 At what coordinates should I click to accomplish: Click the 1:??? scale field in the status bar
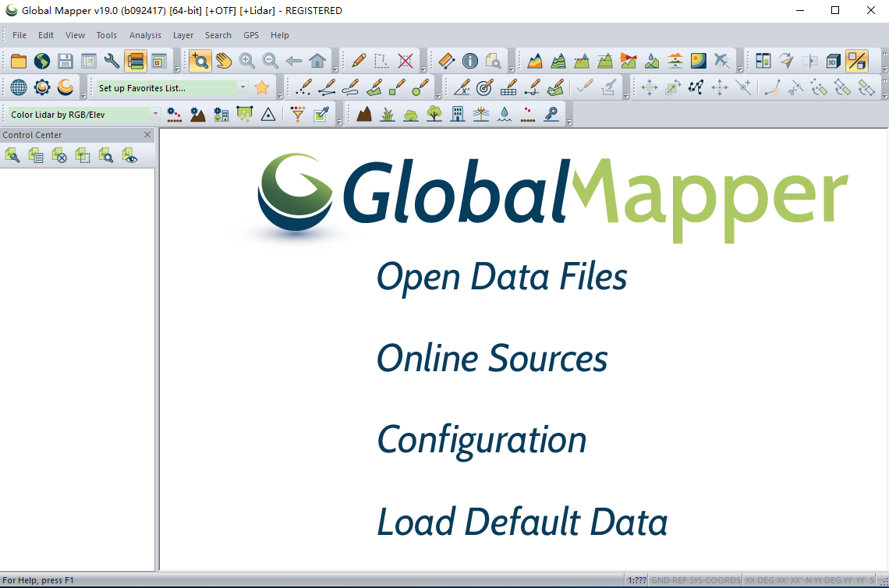[x=638, y=580]
